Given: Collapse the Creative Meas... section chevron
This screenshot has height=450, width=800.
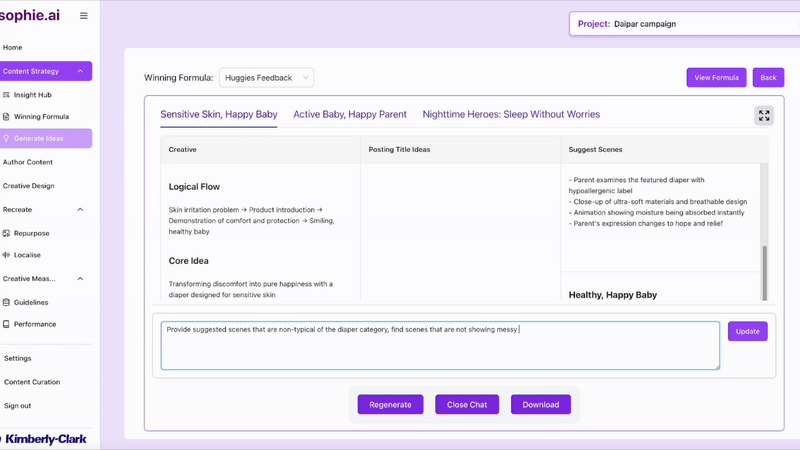Looking at the screenshot, I should point(80,279).
